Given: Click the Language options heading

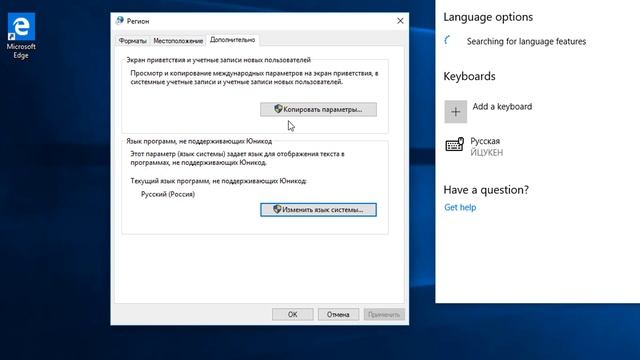Looking at the screenshot, I should pyautogui.click(x=488, y=17).
